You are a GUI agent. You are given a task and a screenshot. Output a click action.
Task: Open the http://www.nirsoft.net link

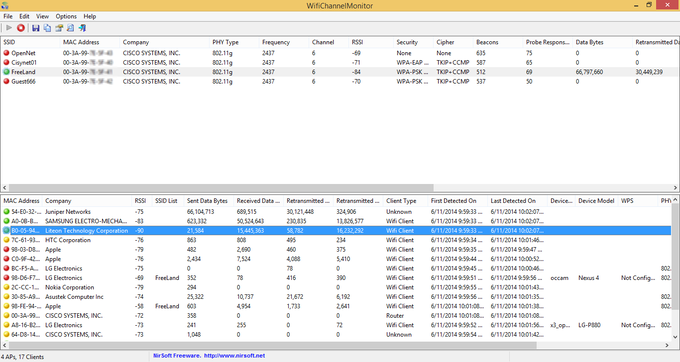[x=234, y=355]
